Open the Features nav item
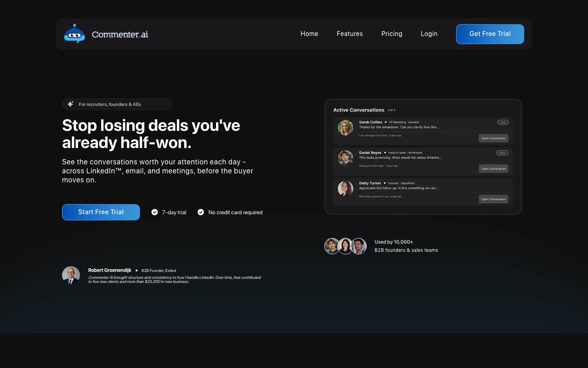588x368 pixels. (350, 34)
